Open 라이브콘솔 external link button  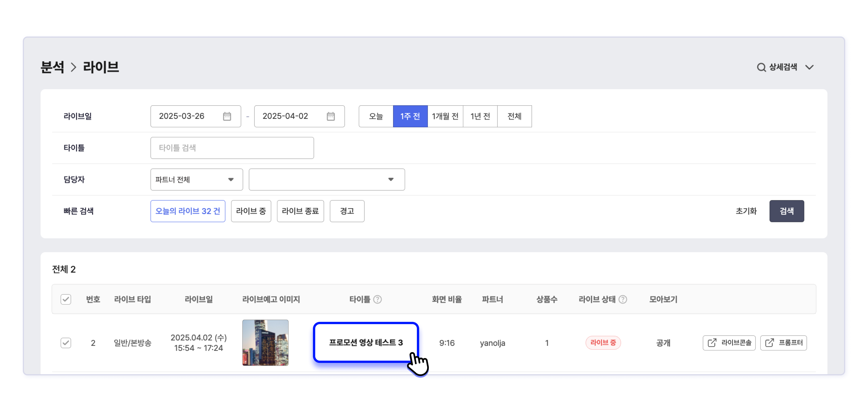coord(729,343)
